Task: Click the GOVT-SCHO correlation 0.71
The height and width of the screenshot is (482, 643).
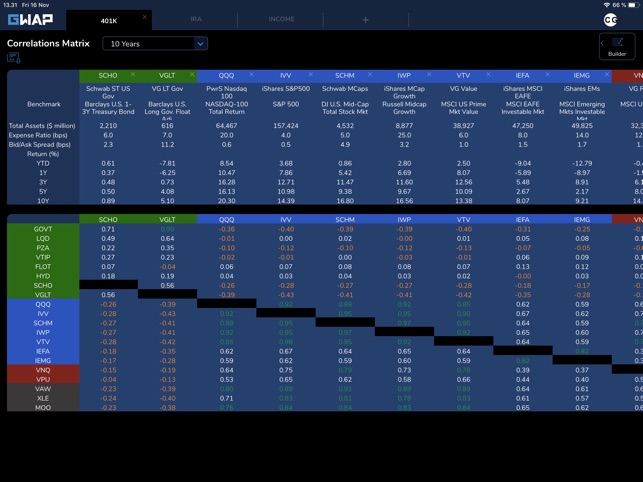Action: [x=108, y=229]
